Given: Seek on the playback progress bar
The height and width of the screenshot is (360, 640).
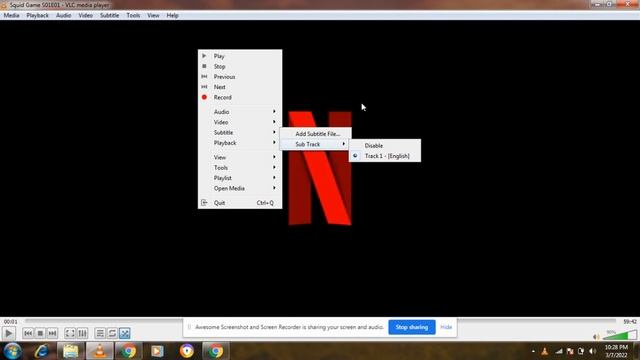Looking at the screenshot, I should tap(320, 321).
